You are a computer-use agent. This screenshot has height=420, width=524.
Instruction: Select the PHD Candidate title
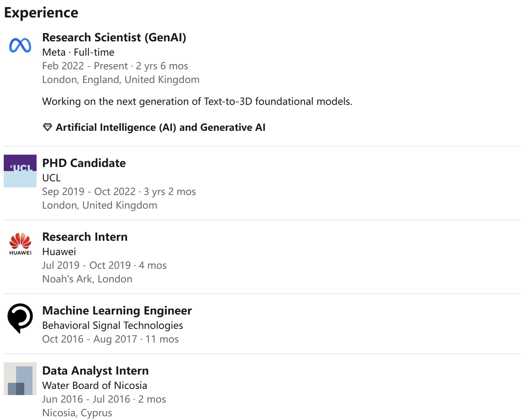coord(84,163)
